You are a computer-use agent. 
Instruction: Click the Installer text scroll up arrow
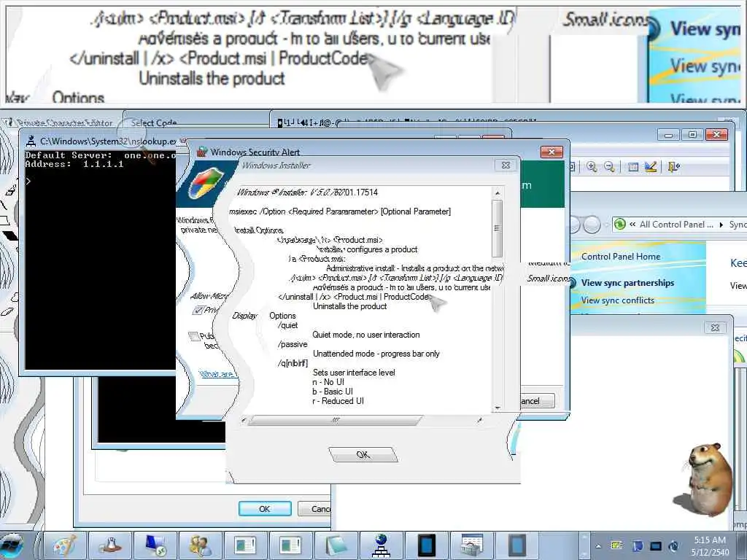tap(498, 192)
